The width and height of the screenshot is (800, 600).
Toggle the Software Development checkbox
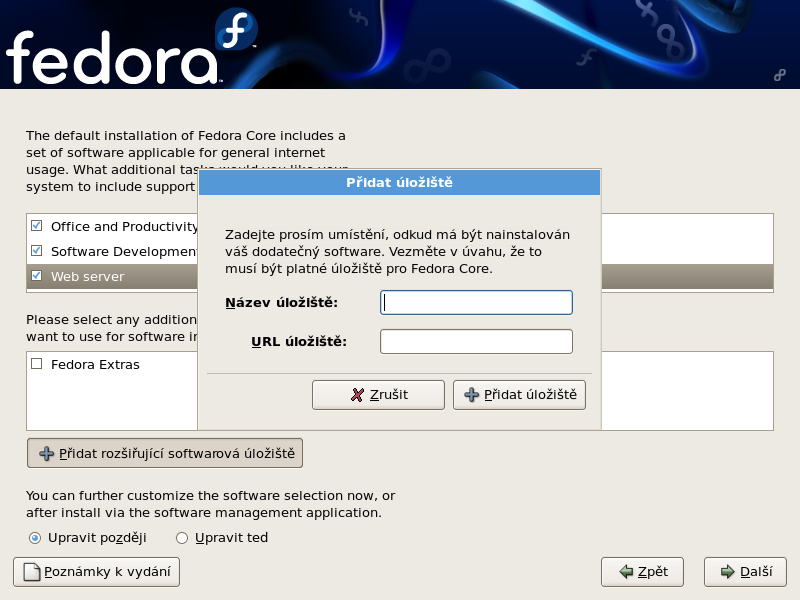pos(37,251)
